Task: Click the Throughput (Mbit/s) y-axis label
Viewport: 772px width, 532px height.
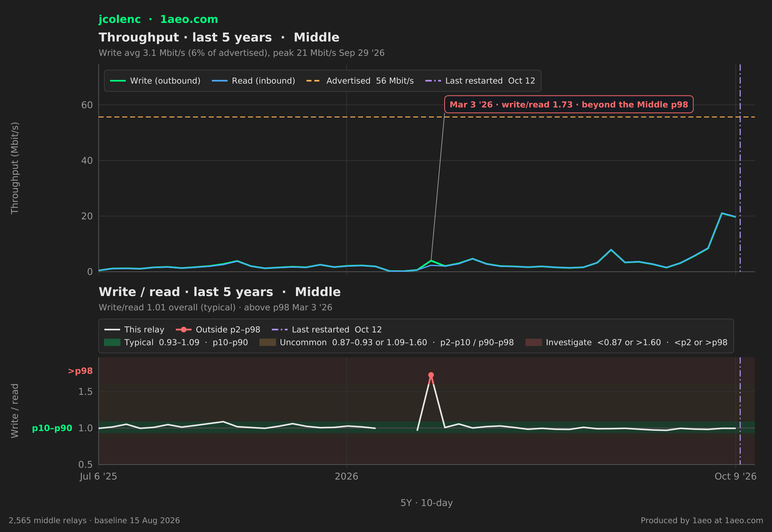Action: tap(15, 168)
